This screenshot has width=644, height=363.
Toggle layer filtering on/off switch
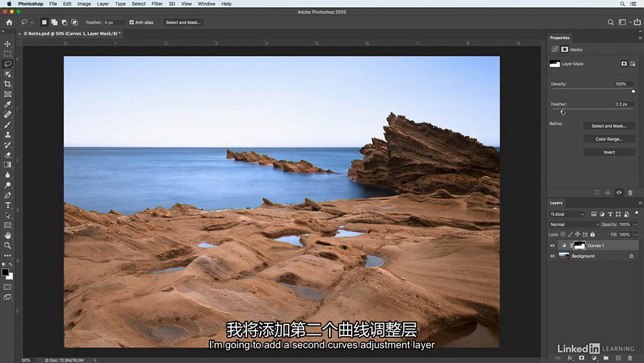pyautogui.click(x=637, y=213)
